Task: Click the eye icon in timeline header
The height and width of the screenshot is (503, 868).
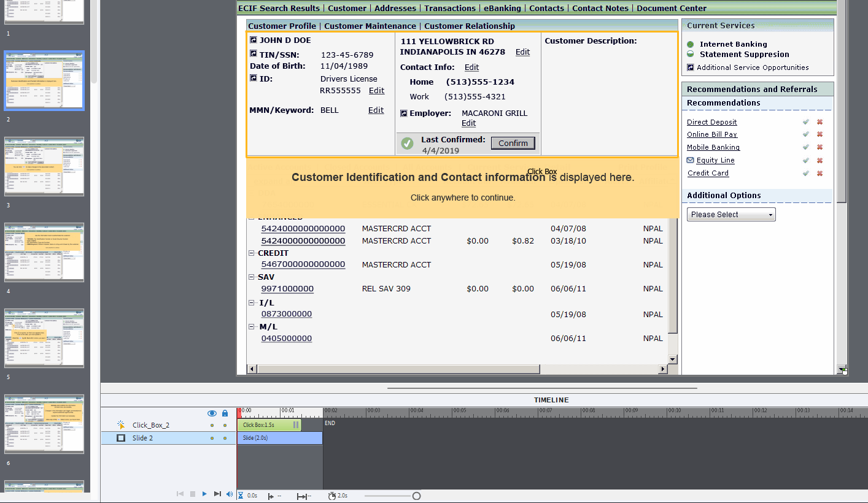Action: coord(212,413)
